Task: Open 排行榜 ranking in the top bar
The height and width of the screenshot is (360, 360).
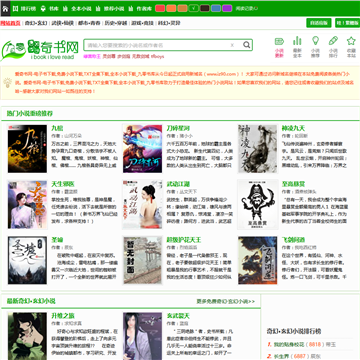Action: [24, 9]
